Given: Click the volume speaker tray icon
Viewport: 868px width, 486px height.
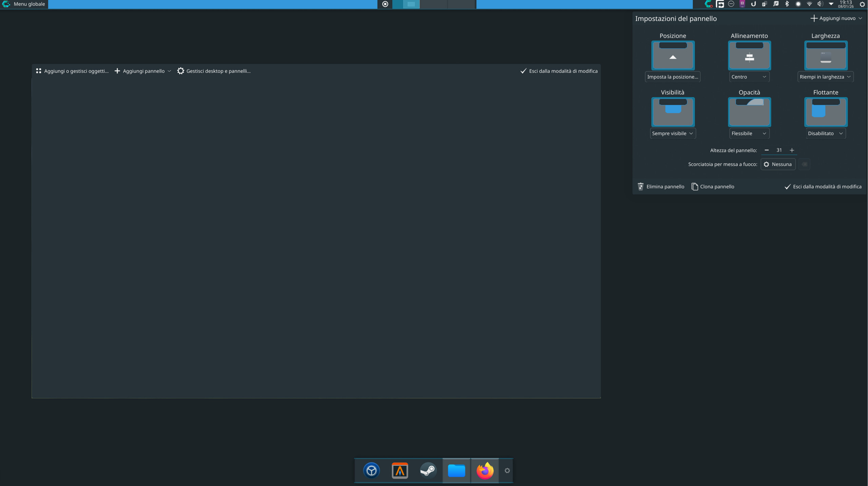Looking at the screenshot, I should pyautogui.click(x=820, y=4).
